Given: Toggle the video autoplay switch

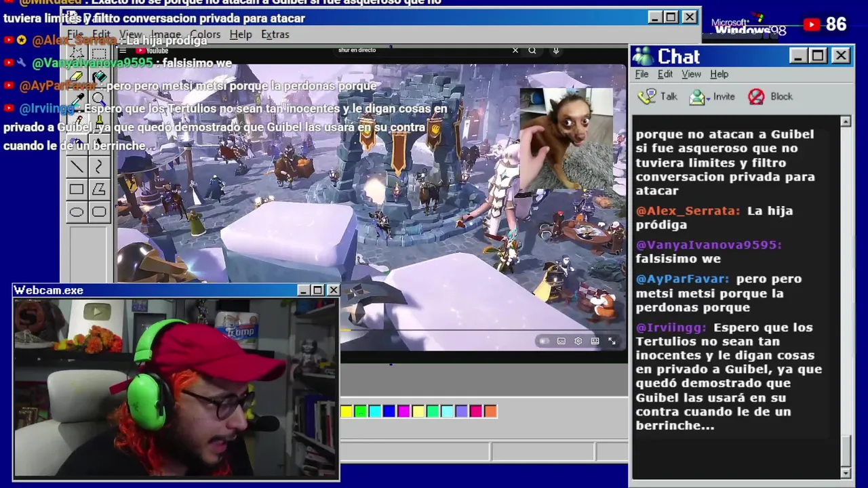Looking at the screenshot, I should pyautogui.click(x=543, y=341).
